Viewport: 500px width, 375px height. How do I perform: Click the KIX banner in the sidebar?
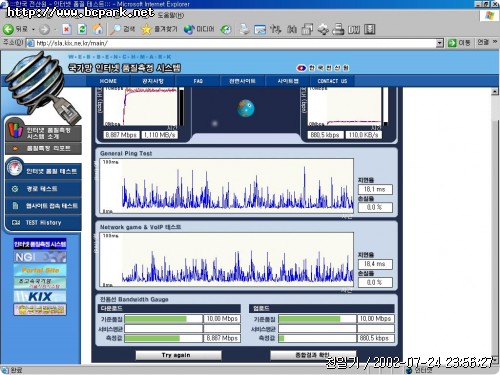(x=40, y=296)
